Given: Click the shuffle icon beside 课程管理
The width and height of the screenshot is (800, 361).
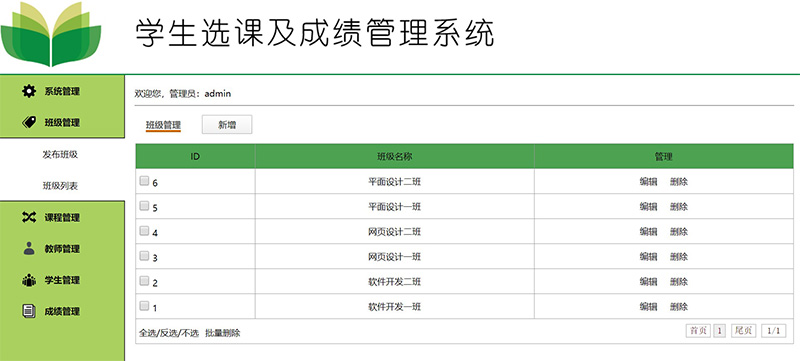Looking at the screenshot, I should [x=29, y=217].
